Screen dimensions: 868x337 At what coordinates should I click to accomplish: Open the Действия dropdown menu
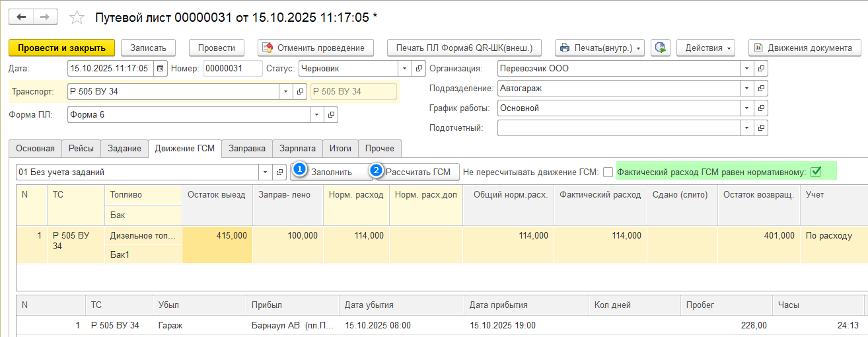click(x=705, y=48)
